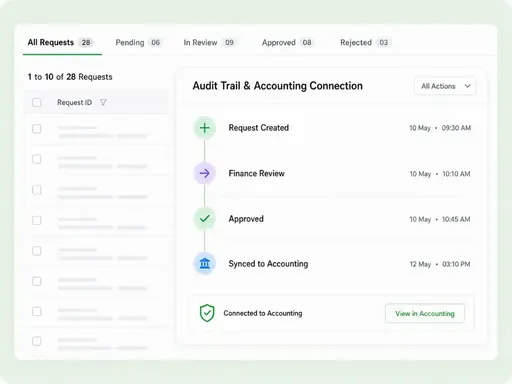Tick the select-all checkbox beside Request ID
The image size is (512, 384).
click(37, 102)
